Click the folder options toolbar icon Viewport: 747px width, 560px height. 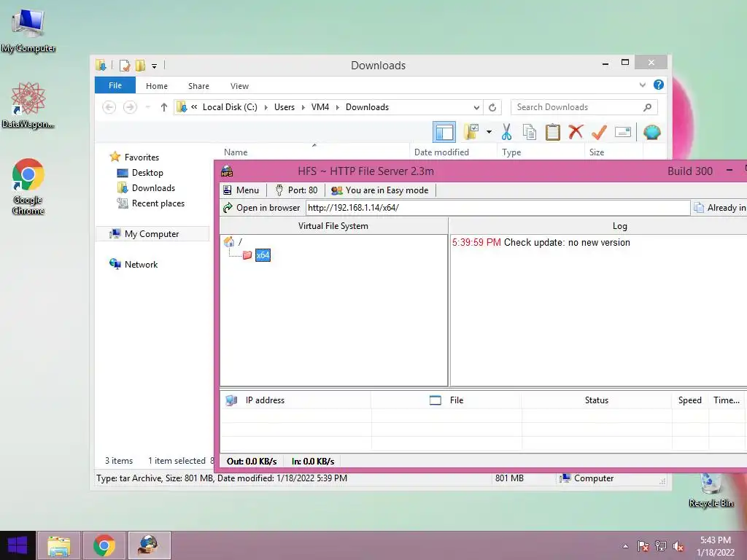pyautogui.click(x=471, y=132)
